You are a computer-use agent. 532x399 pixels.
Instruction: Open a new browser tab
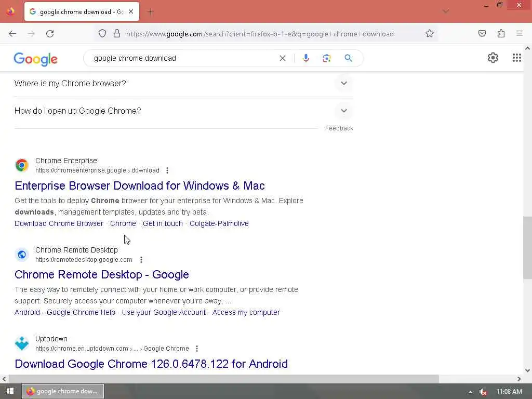tap(150, 12)
